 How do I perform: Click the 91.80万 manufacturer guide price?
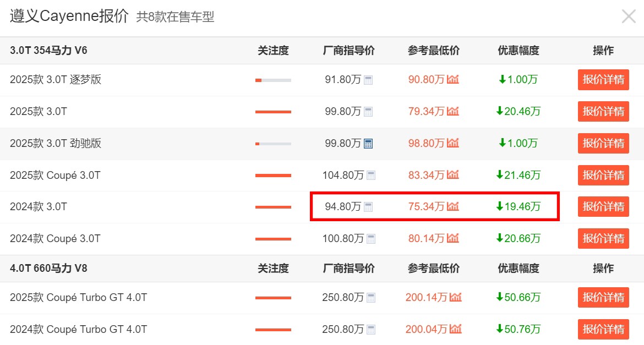point(343,80)
